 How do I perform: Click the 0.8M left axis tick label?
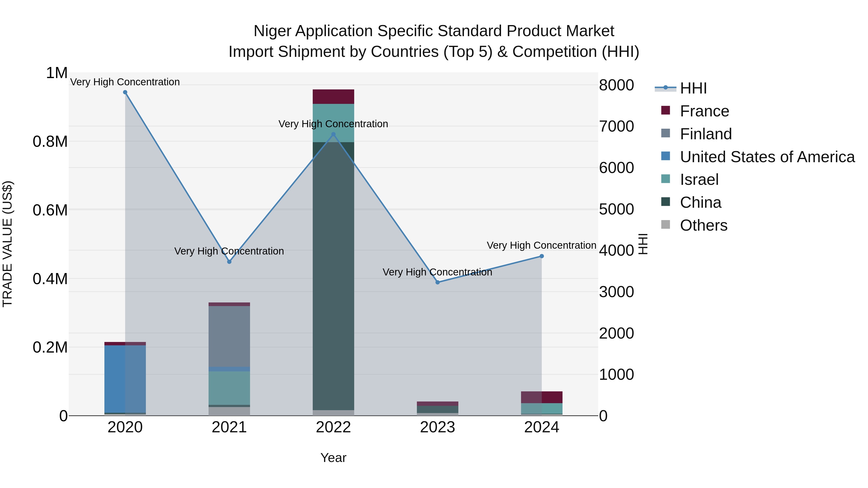tap(50, 141)
